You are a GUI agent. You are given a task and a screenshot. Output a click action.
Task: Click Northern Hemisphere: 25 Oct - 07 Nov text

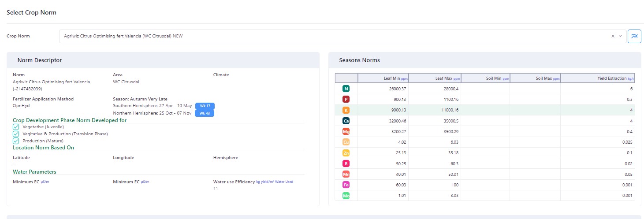153,113
